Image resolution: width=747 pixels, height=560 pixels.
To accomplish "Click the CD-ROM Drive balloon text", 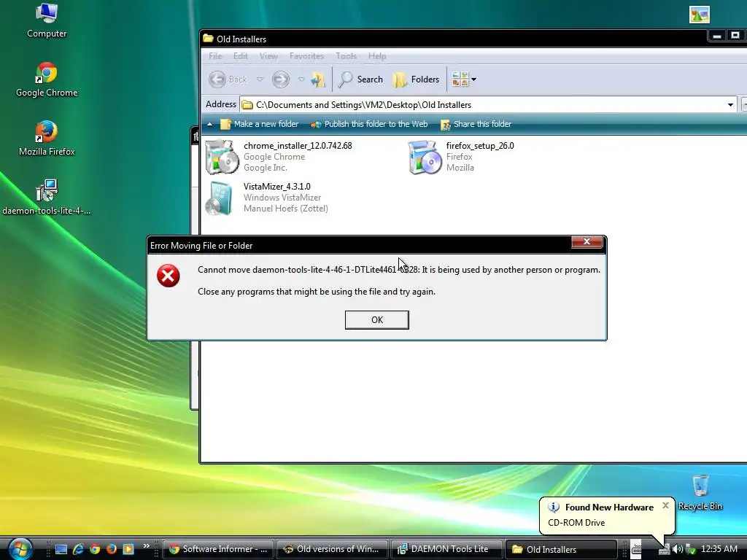I will 576,522.
